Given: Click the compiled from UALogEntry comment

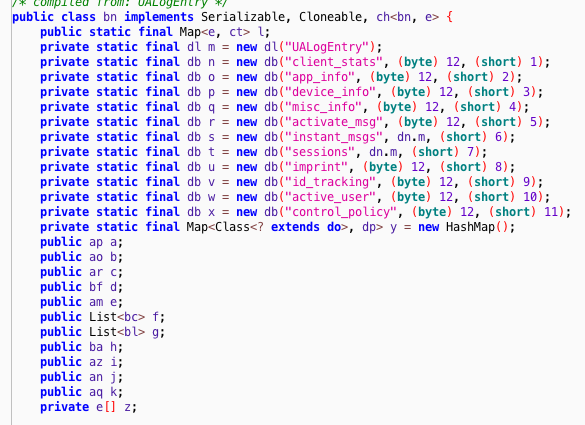Looking at the screenshot, I should (x=120, y=3).
